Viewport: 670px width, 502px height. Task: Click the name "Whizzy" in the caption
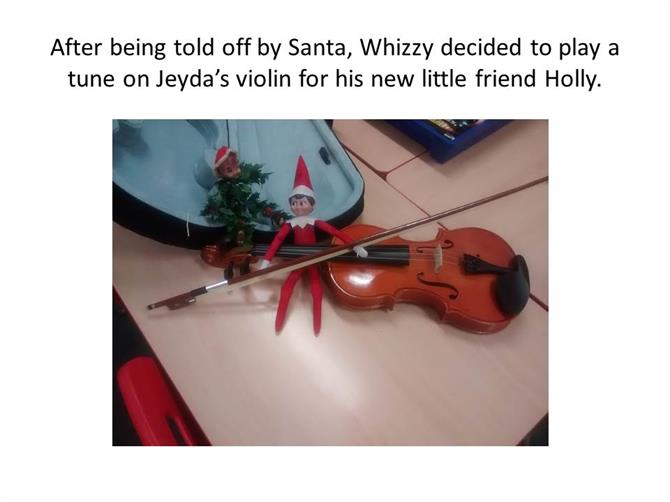396,49
